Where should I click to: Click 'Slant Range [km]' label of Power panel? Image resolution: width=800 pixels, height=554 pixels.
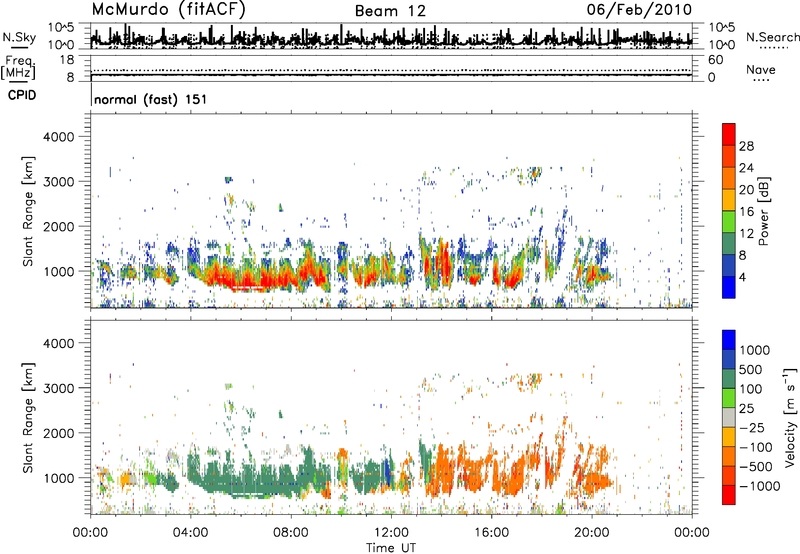coord(28,211)
